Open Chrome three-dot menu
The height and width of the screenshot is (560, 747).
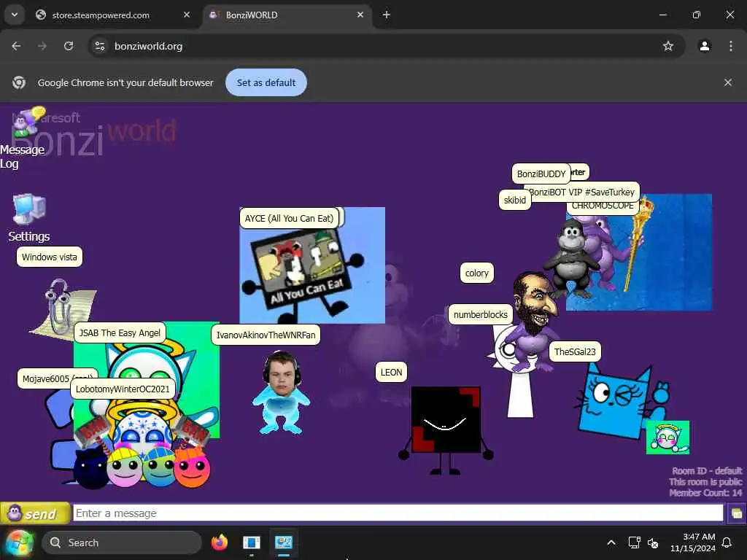click(x=731, y=46)
